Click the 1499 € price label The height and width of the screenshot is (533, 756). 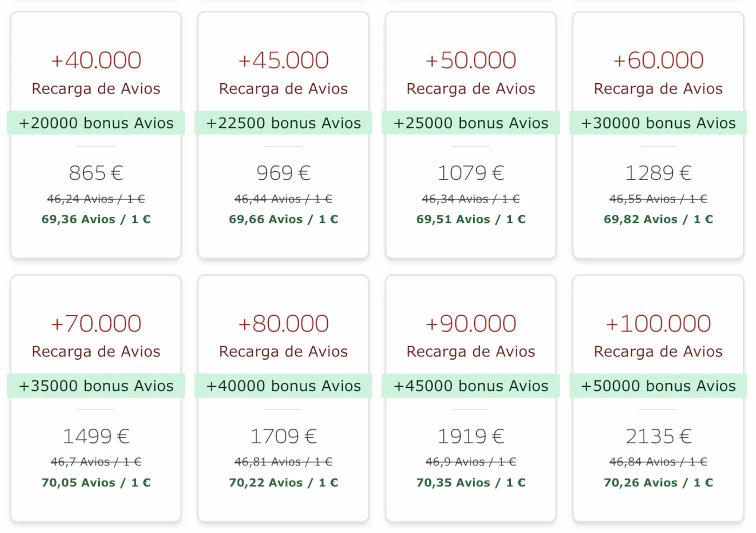tap(96, 435)
